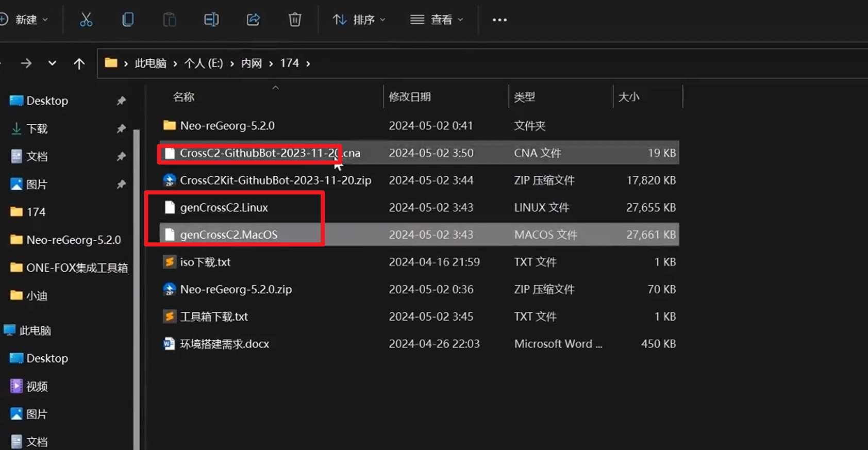Click the Sublime icon of iso下载.txt
This screenshot has height=450, width=868.
[169, 262]
